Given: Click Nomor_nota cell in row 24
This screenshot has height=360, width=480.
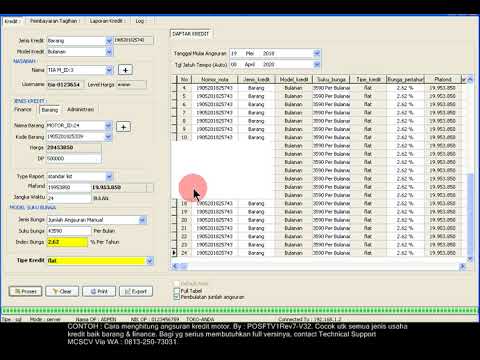Looking at the screenshot, I should point(215,253).
